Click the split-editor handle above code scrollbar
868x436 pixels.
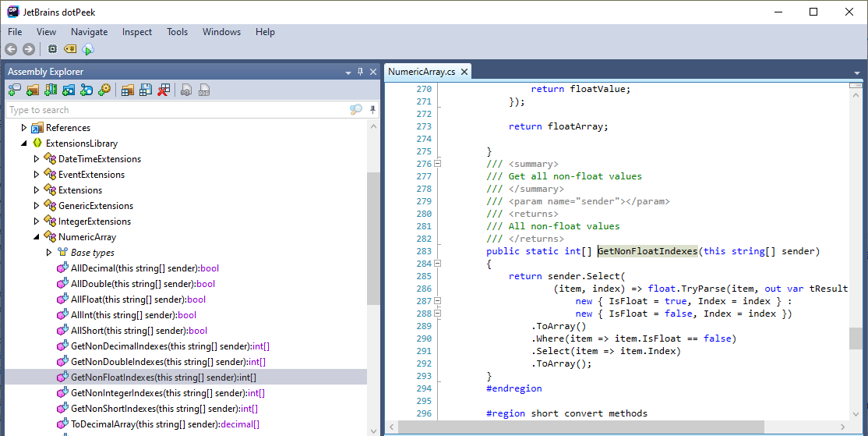pos(856,85)
